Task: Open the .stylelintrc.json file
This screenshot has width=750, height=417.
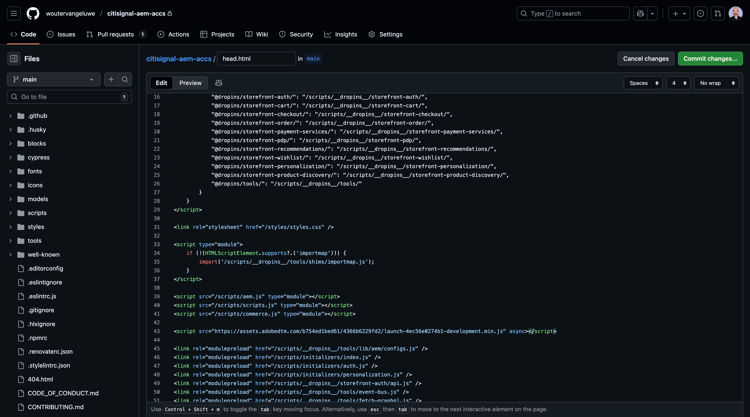Action: coord(49,365)
